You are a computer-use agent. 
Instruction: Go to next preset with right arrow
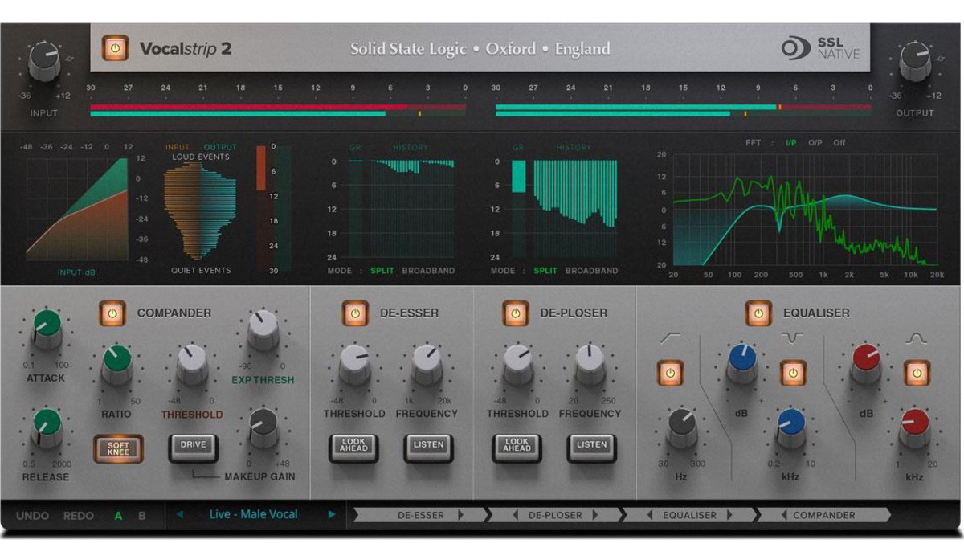tap(332, 514)
